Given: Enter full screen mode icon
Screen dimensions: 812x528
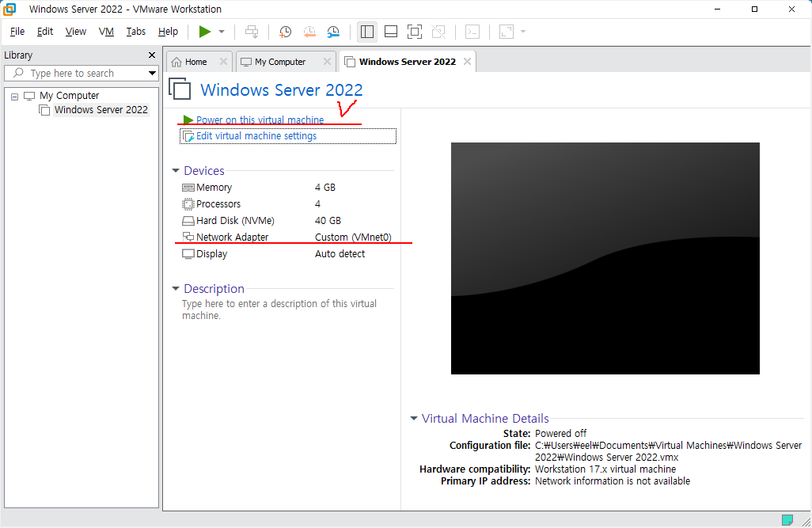Looking at the screenshot, I should click(x=415, y=32).
